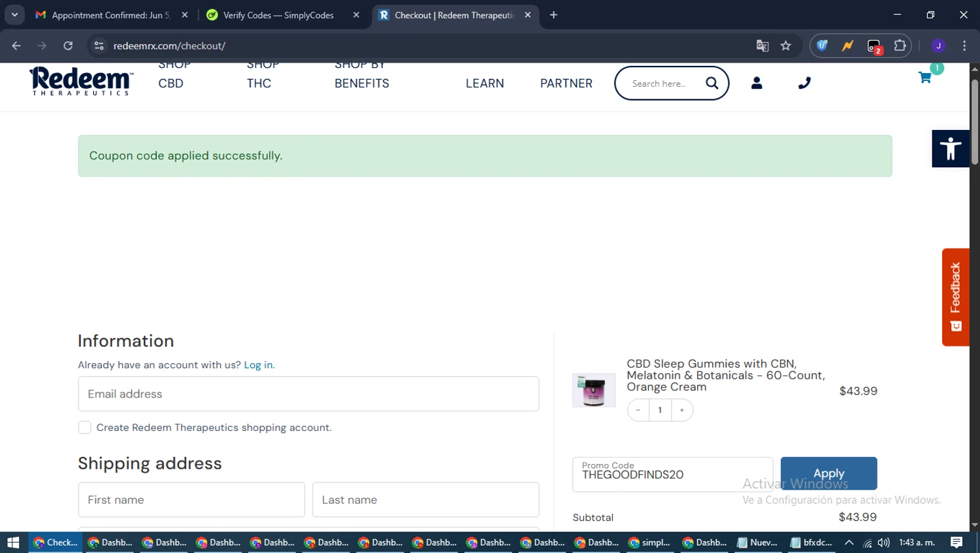
Task: Open the shopping cart icon
Action: pos(925,78)
